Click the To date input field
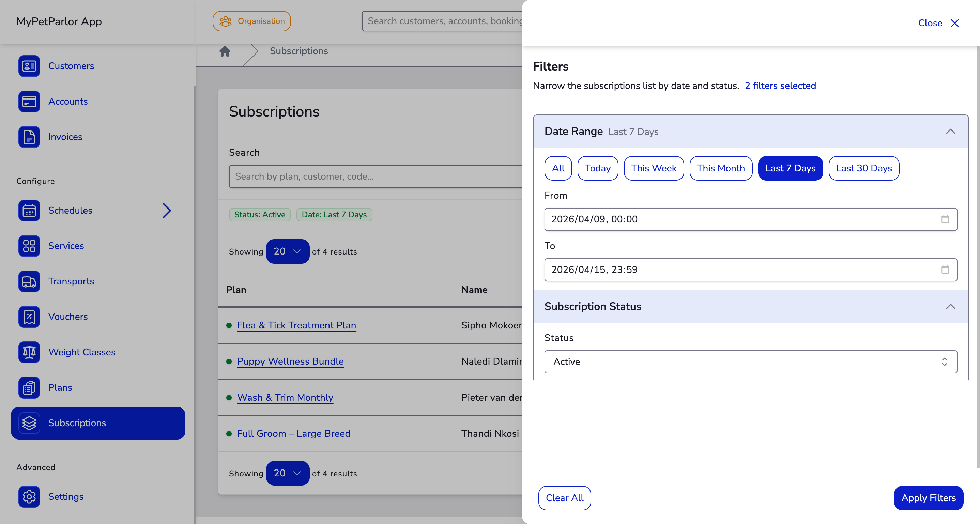Screen dimensions: 980x524 click(742, 270)
